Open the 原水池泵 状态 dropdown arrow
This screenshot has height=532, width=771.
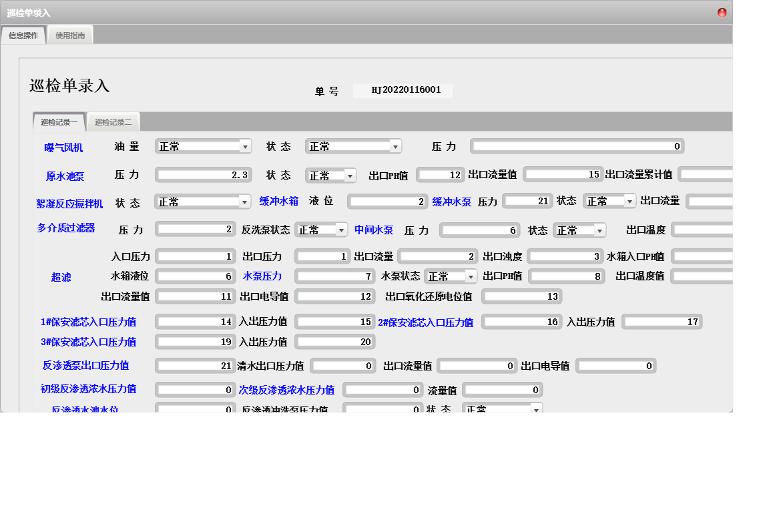(x=350, y=176)
